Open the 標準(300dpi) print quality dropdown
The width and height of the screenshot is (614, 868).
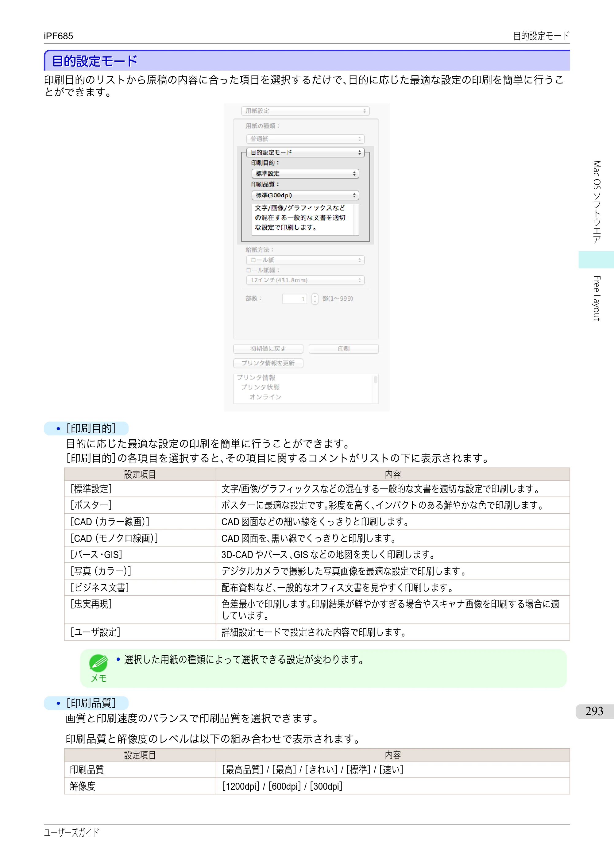click(x=305, y=195)
